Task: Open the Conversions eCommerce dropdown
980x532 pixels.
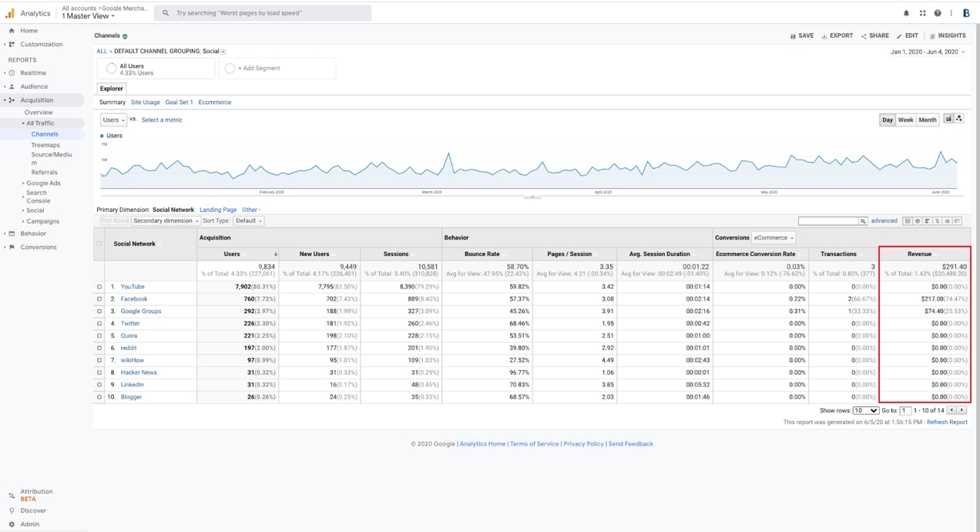Action: point(773,237)
